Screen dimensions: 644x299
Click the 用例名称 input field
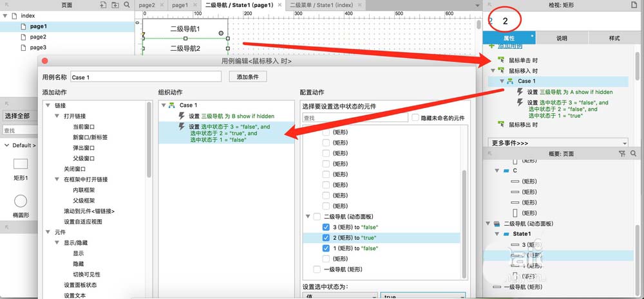(146, 77)
